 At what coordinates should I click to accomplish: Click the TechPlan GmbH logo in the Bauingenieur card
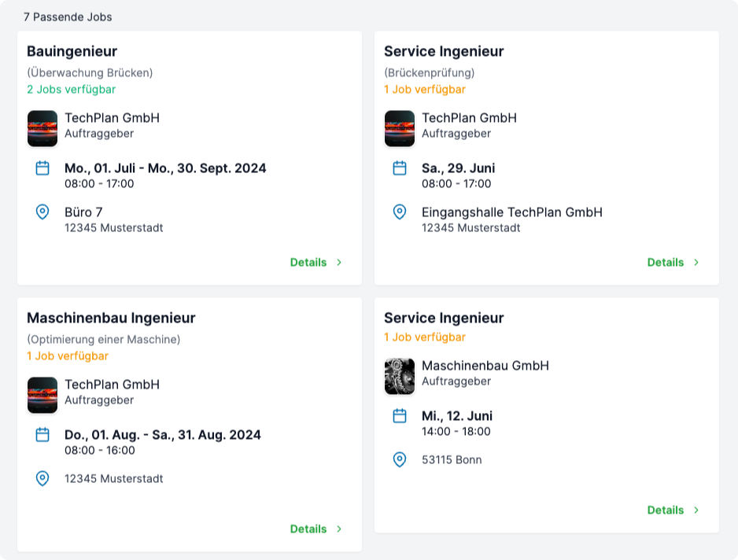tap(42, 128)
